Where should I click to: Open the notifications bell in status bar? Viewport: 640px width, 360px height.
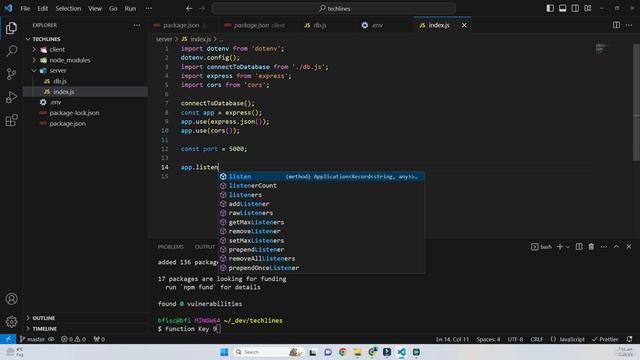629,339
